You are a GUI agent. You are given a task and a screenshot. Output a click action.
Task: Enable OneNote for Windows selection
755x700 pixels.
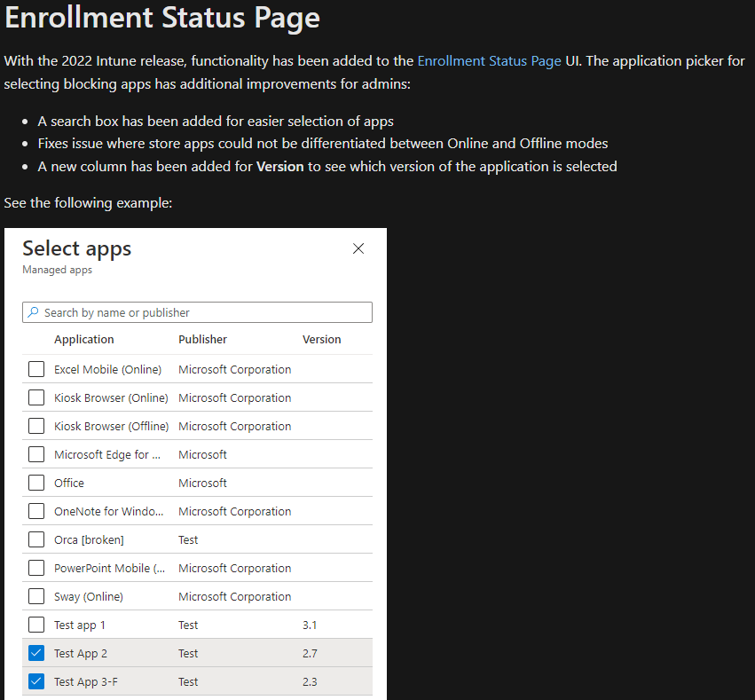35,510
